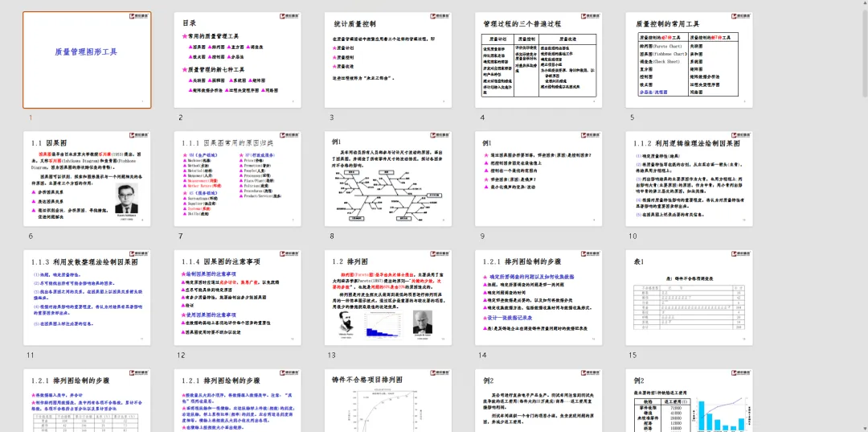Select the 1.1.3 利用发散整理法绘制因果图 slide
This screenshot has width=868, height=432.
click(87, 298)
